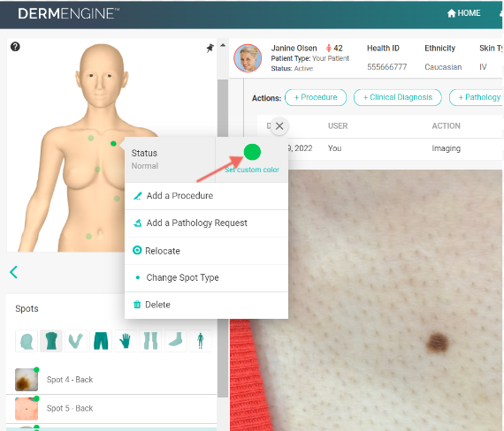Select the full body filter icon
The image size is (504, 431).
[x=200, y=341]
